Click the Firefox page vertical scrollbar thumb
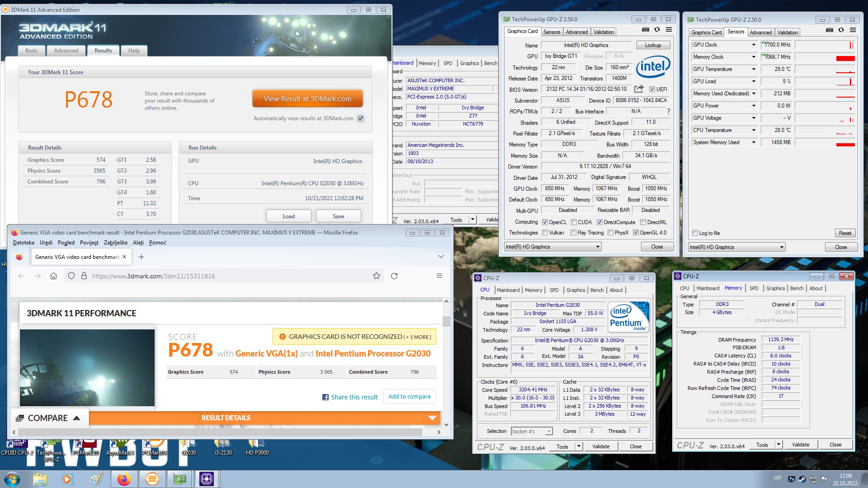Screen dimensions: 868x488 446,322
